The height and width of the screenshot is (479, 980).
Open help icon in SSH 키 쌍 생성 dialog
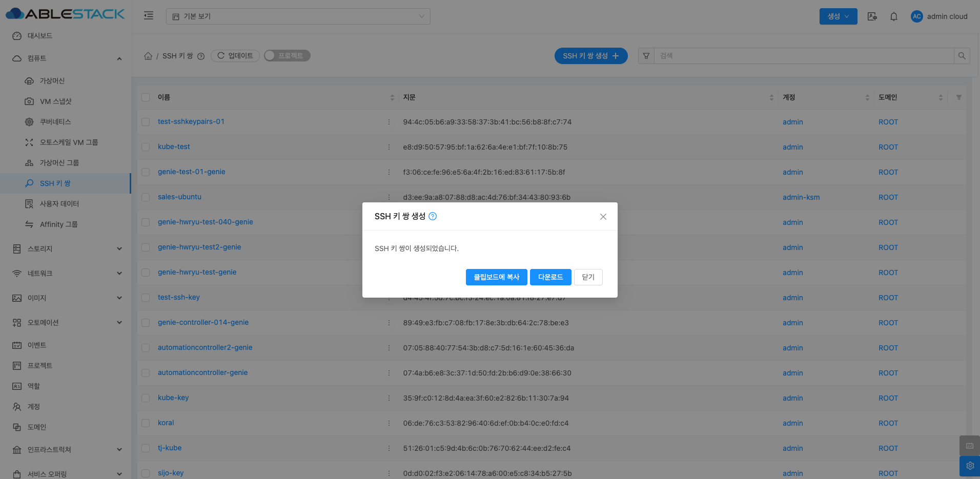tap(433, 216)
